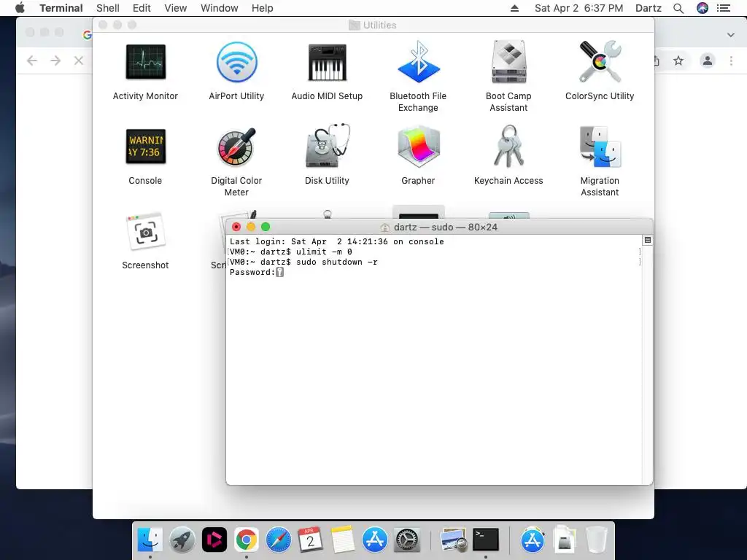Click Chrome's back arrow button

(x=32, y=61)
